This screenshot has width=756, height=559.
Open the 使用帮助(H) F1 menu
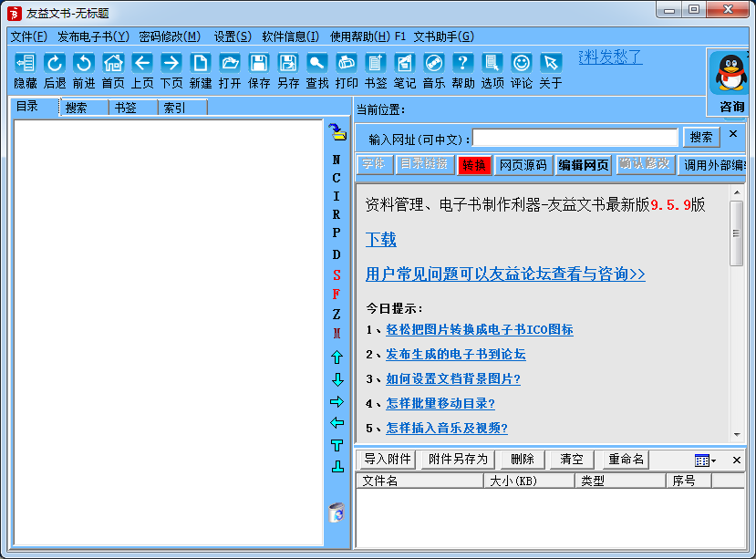(x=368, y=36)
